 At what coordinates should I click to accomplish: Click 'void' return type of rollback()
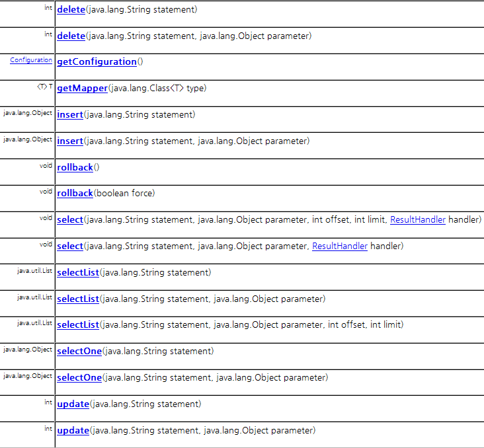tap(46, 166)
